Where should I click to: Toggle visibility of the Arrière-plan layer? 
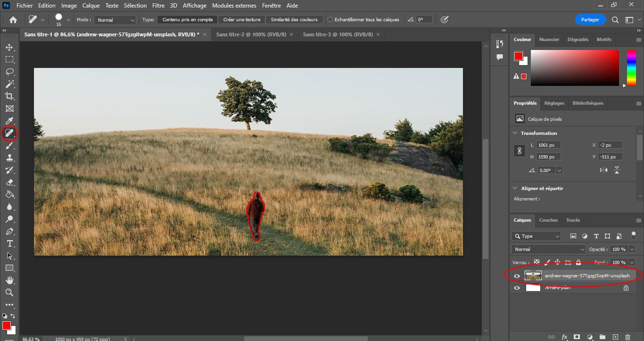click(517, 288)
